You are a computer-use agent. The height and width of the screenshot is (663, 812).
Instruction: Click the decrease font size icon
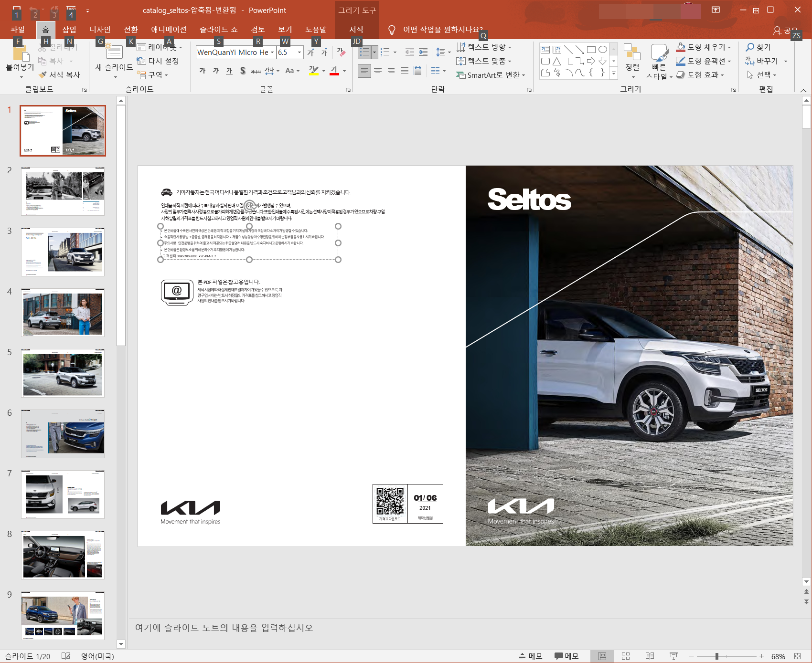[324, 53]
